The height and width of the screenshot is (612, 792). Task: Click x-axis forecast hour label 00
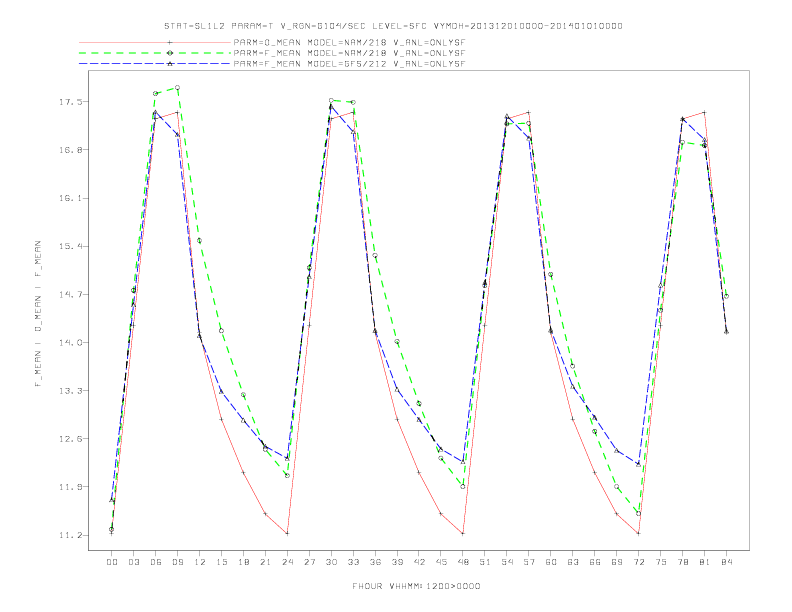[x=112, y=562]
